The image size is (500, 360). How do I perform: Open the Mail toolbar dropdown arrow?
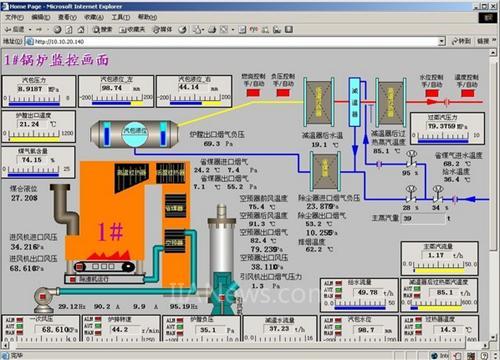click(202, 30)
